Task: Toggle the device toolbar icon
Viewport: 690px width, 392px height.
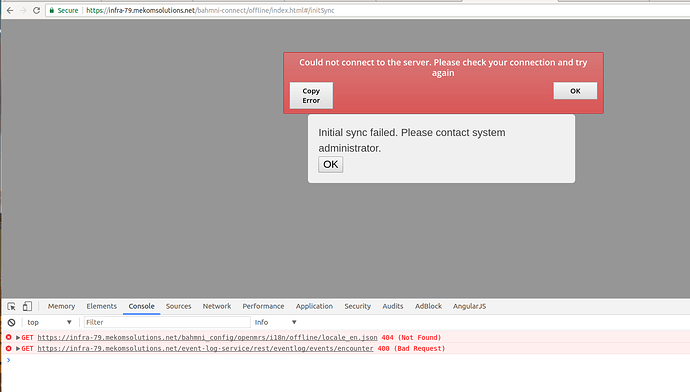Action: click(x=27, y=306)
